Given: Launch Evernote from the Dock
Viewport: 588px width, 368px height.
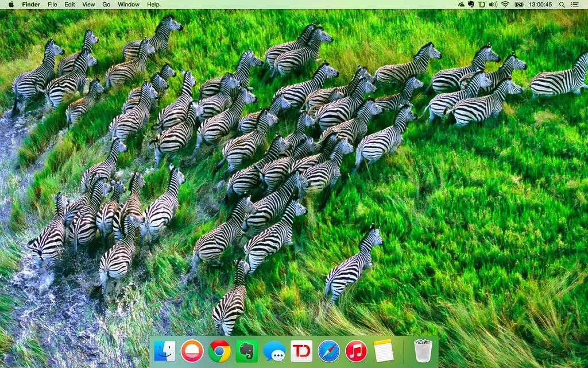Looking at the screenshot, I should click(x=247, y=351).
